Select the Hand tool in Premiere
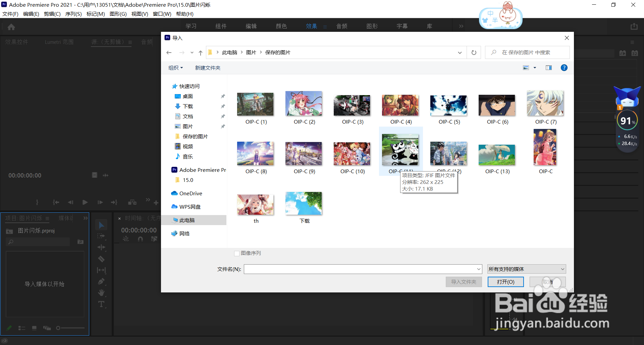The height and width of the screenshot is (345, 644). click(101, 293)
